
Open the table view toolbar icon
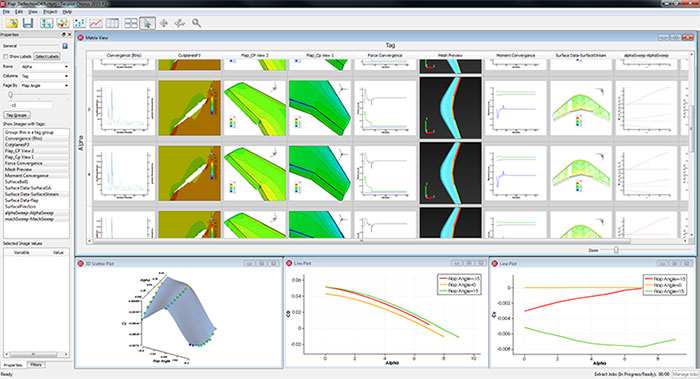click(x=112, y=23)
